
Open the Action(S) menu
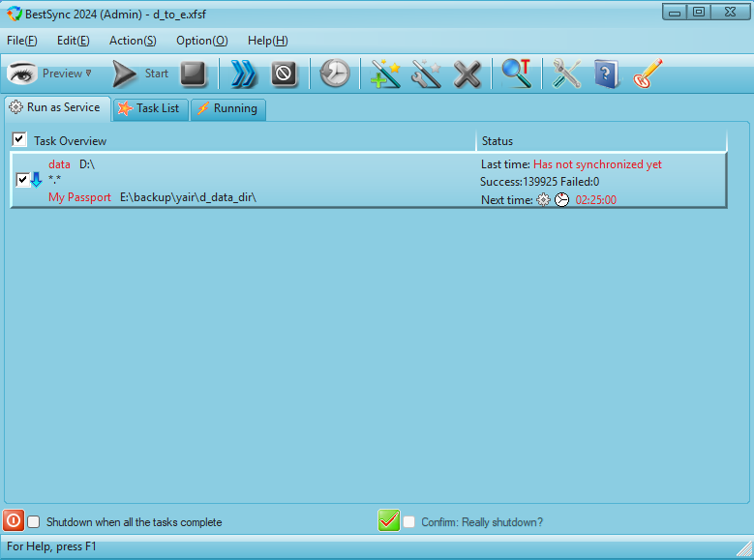(x=133, y=41)
